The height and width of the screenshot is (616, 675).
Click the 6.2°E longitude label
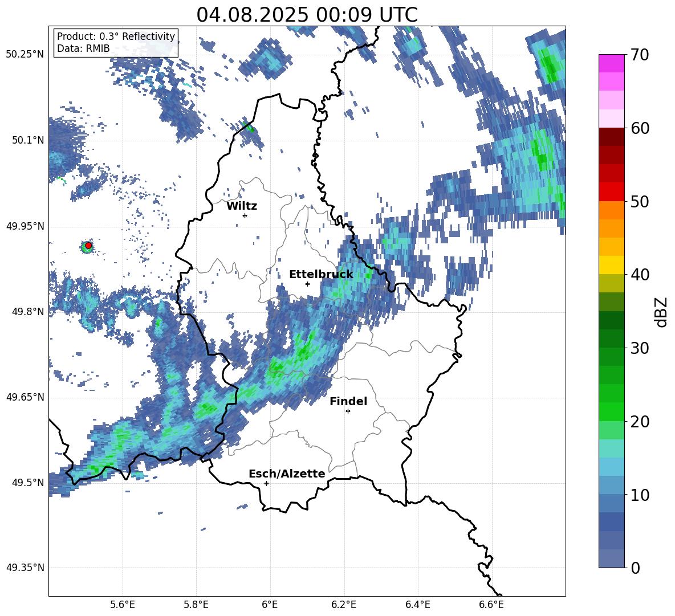(344, 605)
